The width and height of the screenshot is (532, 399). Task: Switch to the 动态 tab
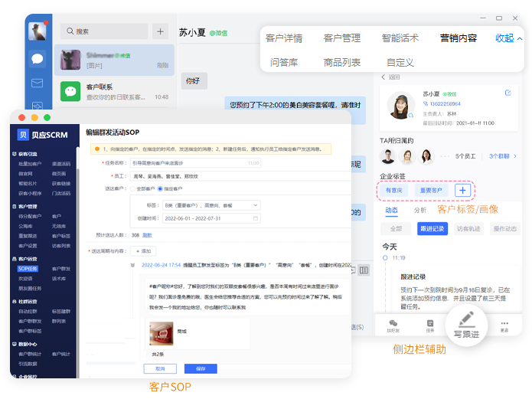(391, 211)
